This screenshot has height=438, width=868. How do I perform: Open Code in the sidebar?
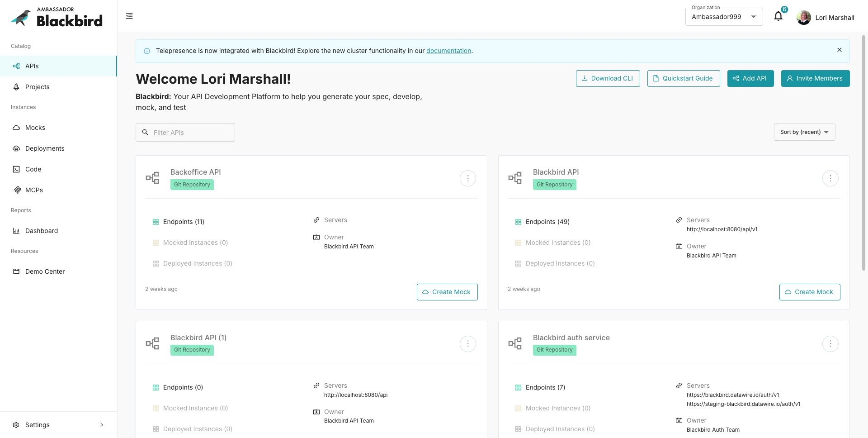tap(58, 169)
